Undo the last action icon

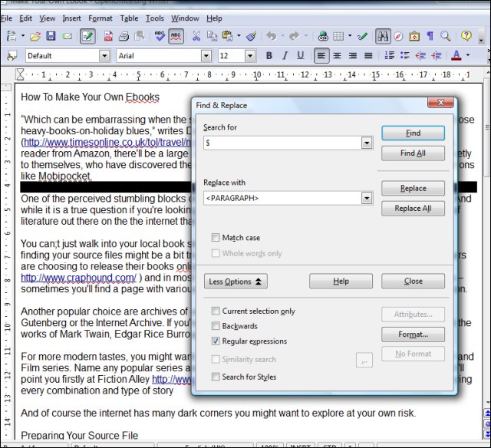tap(271, 36)
